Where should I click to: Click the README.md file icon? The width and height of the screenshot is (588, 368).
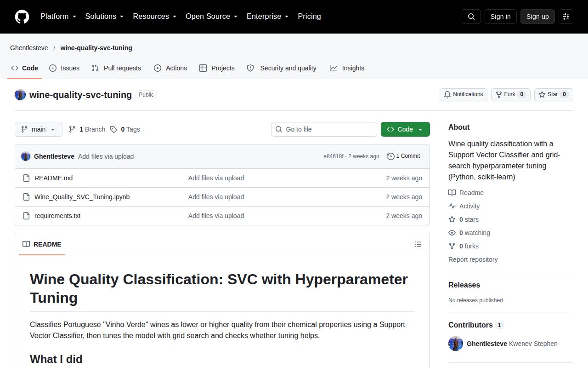tap(26, 178)
